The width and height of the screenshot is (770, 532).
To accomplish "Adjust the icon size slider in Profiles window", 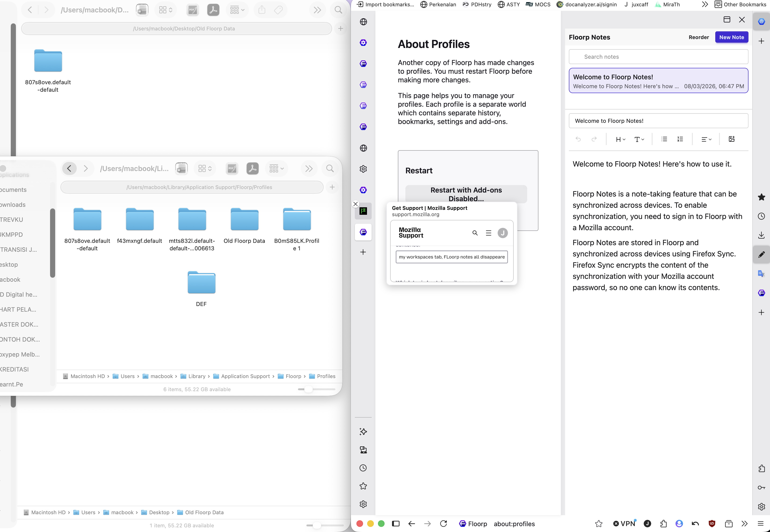I will click(309, 389).
